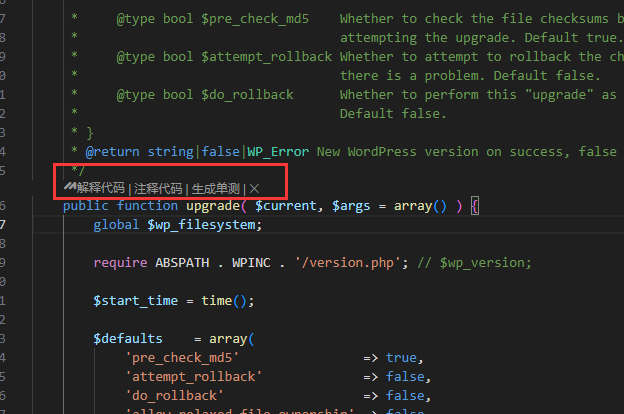The image size is (624, 414).
Task: Dismiss the code lens with its × icon
Action: [254, 188]
